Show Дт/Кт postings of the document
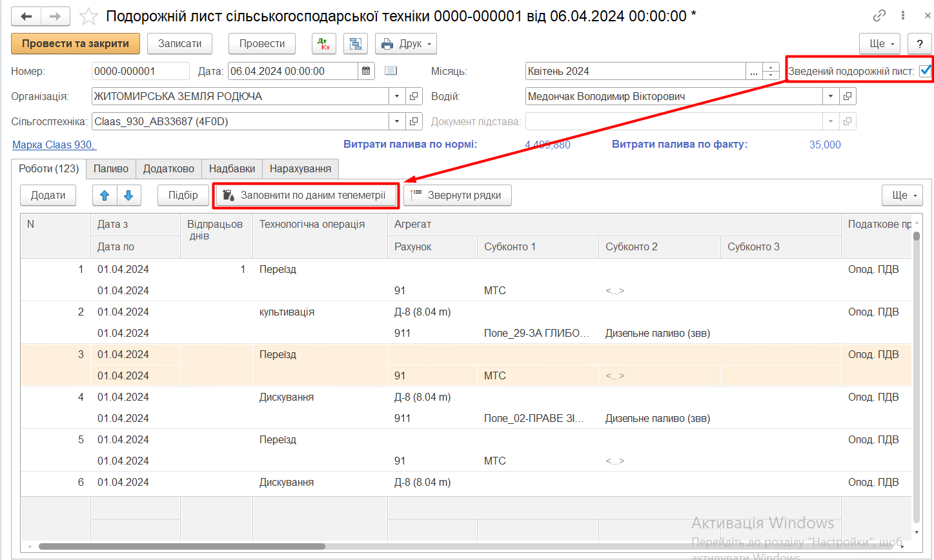Image resolution: width=934 pixels, height=560 pixels. click(x=324, y=44)
